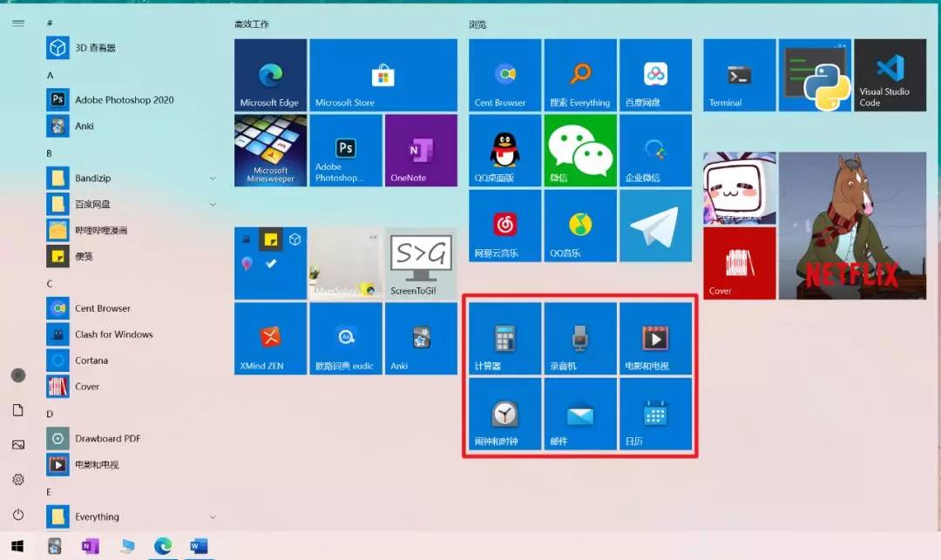Open the 微信 WeChat tile
The height and width of the screenshot is (560, 941).
[580, 150]
